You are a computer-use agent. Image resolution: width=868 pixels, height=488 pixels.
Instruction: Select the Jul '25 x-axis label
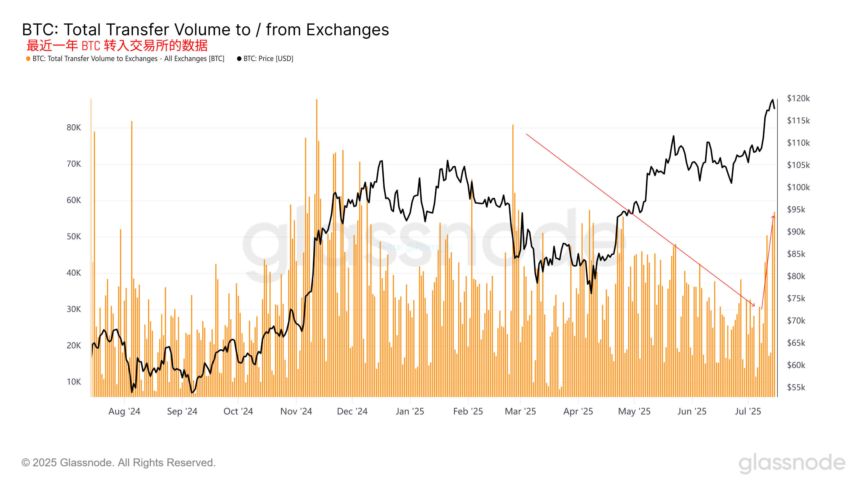point(748,412)
